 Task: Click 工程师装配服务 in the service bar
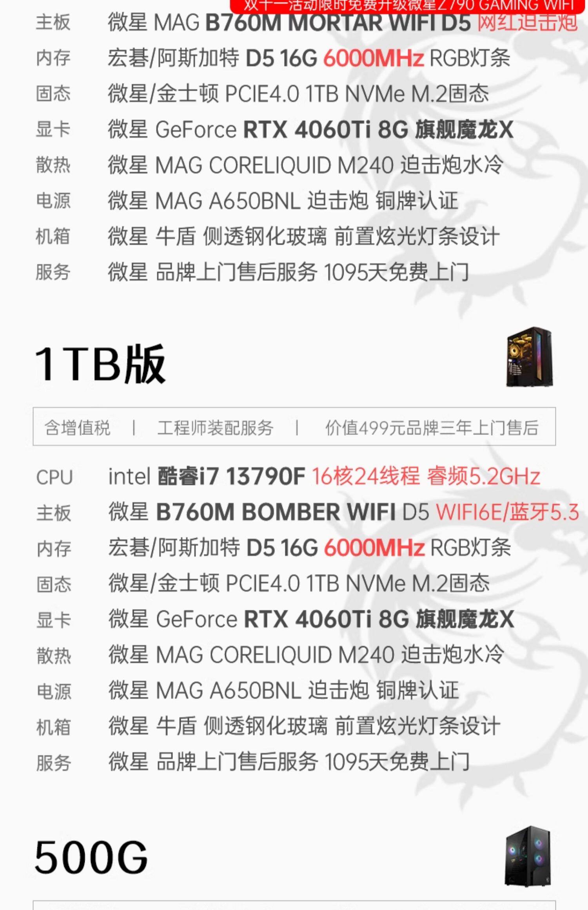[x=215, y=427]
